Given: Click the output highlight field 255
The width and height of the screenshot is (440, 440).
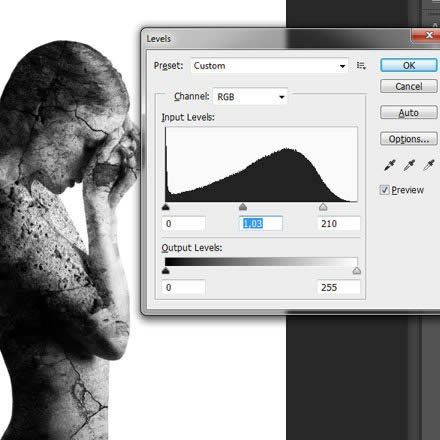Looking at the screenshot, I should (339, 287).
